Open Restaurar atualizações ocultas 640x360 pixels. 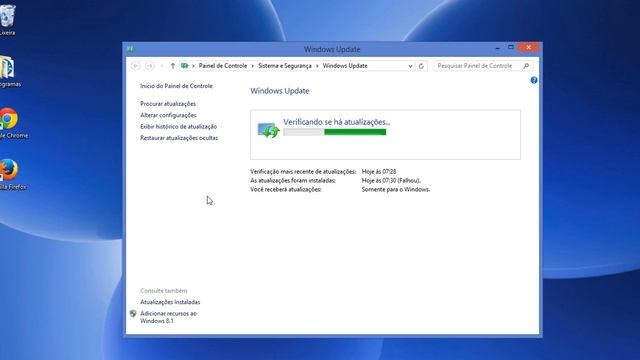(x=179, y=138)
